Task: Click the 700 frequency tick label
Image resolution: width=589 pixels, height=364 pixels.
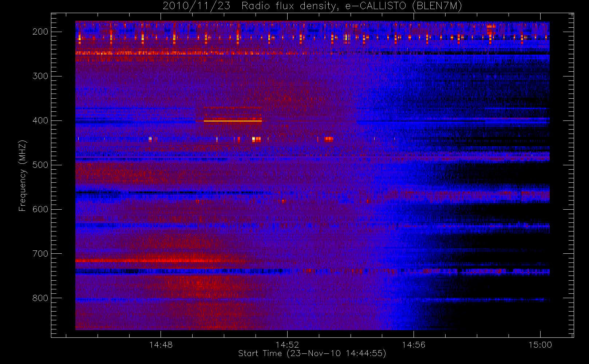Action: (40, 254)
